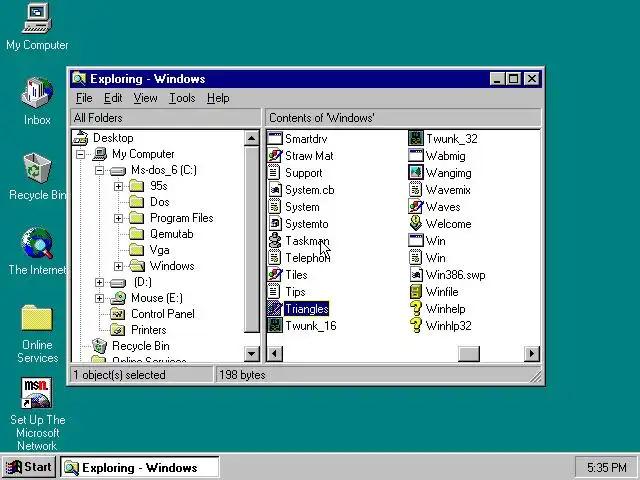Select the Telephon file icon
640x480 pixels.
(x=275, y=258)
